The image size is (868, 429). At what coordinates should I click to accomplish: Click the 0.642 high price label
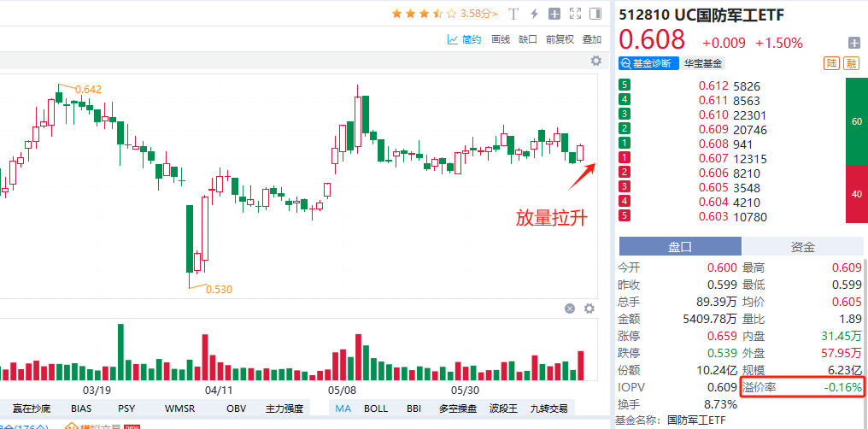(x=89, y=89)
